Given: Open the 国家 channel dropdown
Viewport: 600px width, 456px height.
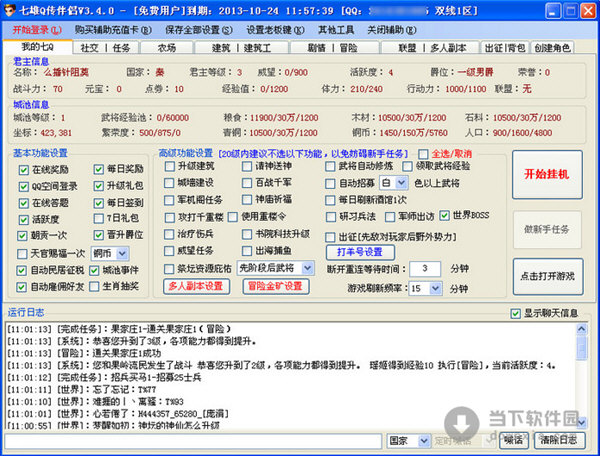Looking at the screenshot, I should (411, 440).
